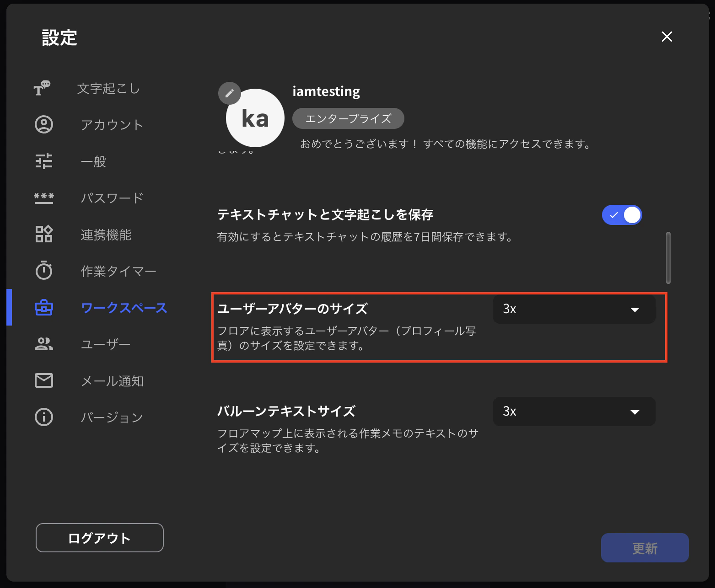This screenshot has width=715, height=588.
Task: Click the 一般 general settings sliders icon
Action: point(43,161)
